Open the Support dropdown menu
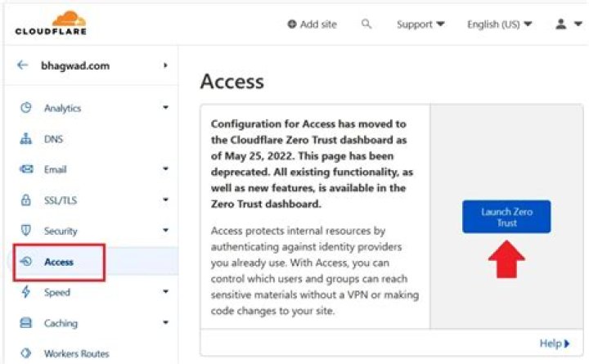 (420, 25)
